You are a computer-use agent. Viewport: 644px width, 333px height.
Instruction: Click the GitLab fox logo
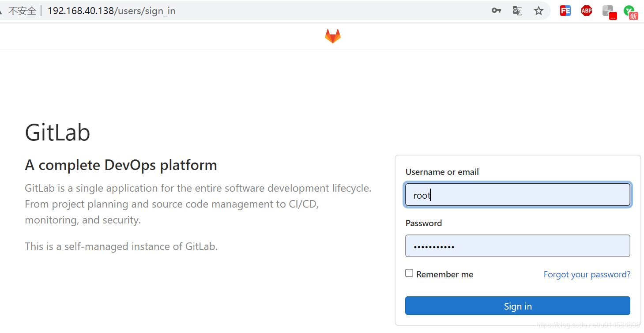tap(333, 36)
